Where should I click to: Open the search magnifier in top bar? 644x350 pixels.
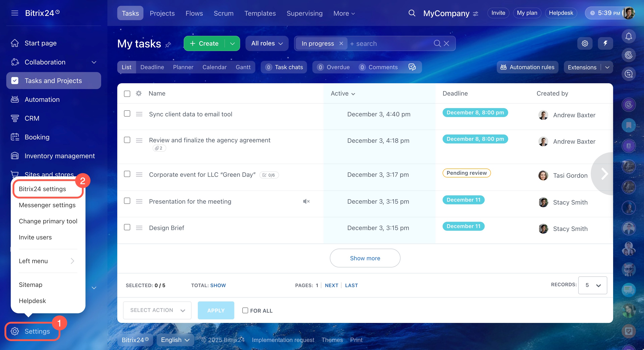pyautogui.click(x=412, y=13)
